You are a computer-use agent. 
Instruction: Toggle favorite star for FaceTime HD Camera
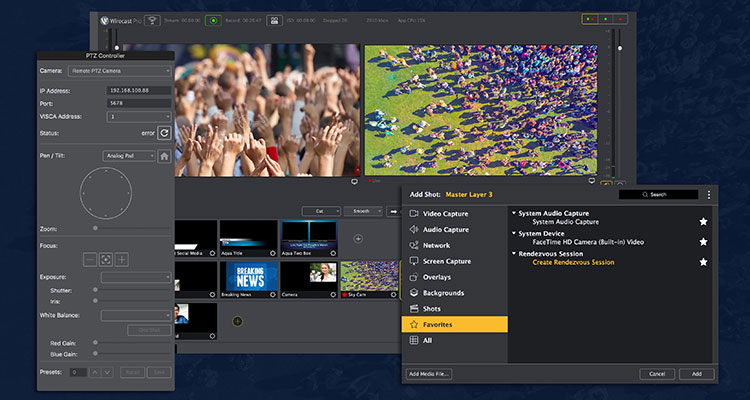[x=703, y=242]
